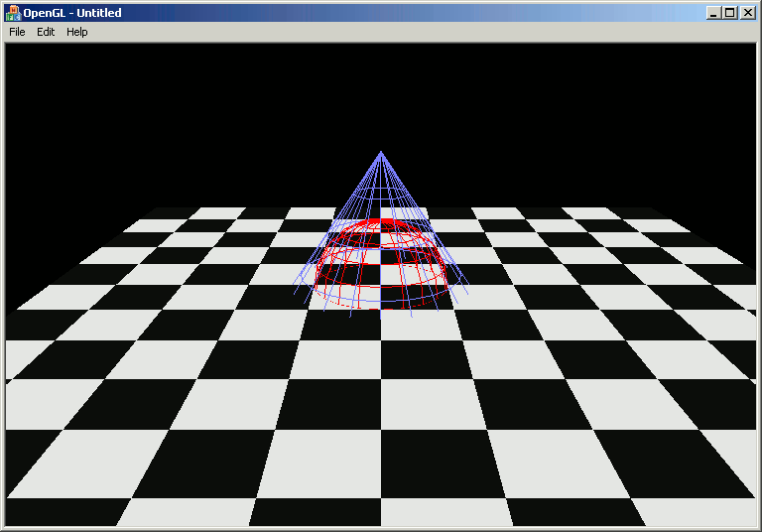Click the OpenGL application icon in title bar
762x532 pixels.
point(13,13)
